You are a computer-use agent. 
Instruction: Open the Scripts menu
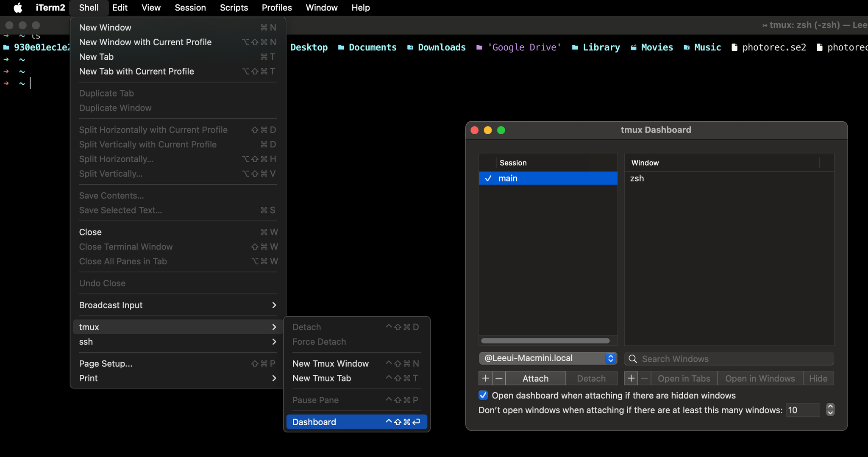[234, 8]
